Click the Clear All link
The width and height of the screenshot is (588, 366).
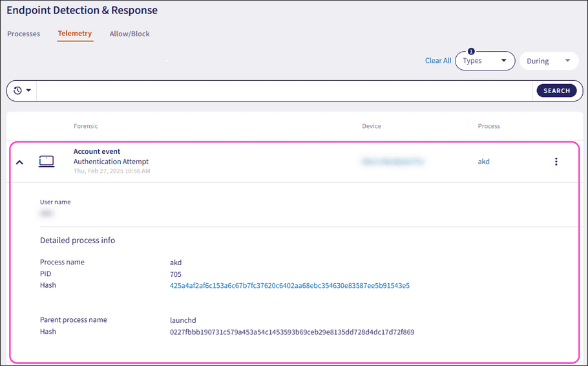(438, 60)
